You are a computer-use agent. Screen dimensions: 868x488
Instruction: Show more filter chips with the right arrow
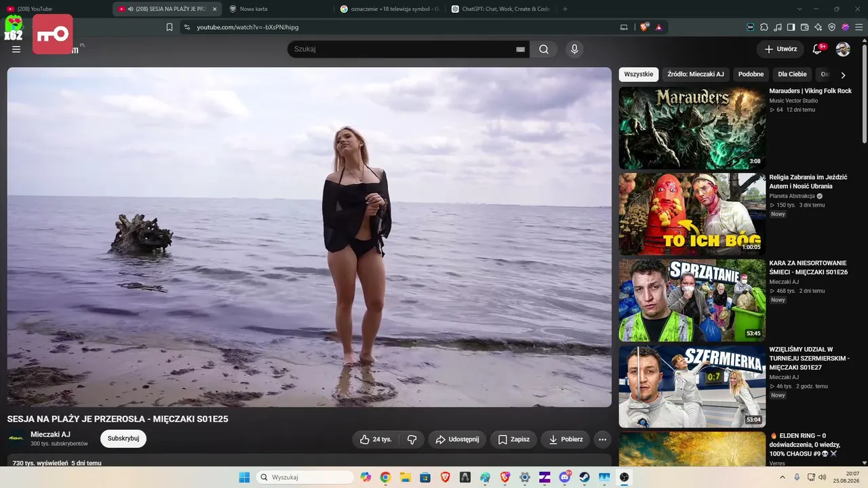[843, 75]
